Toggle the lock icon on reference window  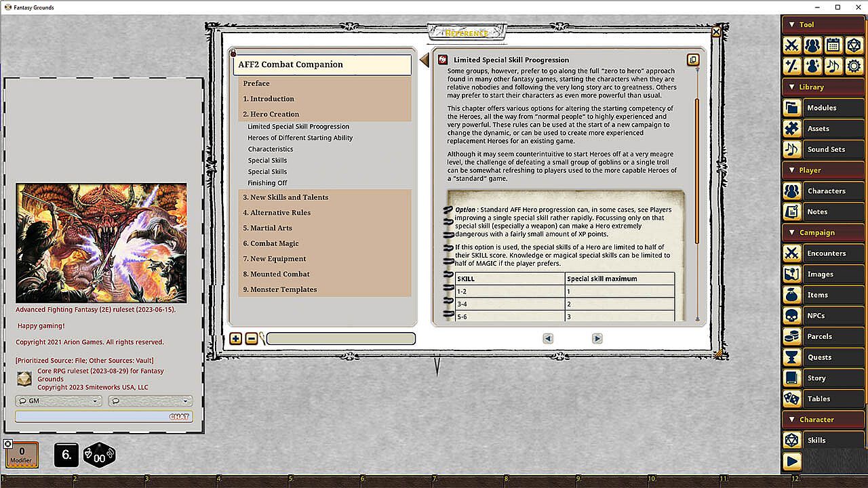click(233, 54)
